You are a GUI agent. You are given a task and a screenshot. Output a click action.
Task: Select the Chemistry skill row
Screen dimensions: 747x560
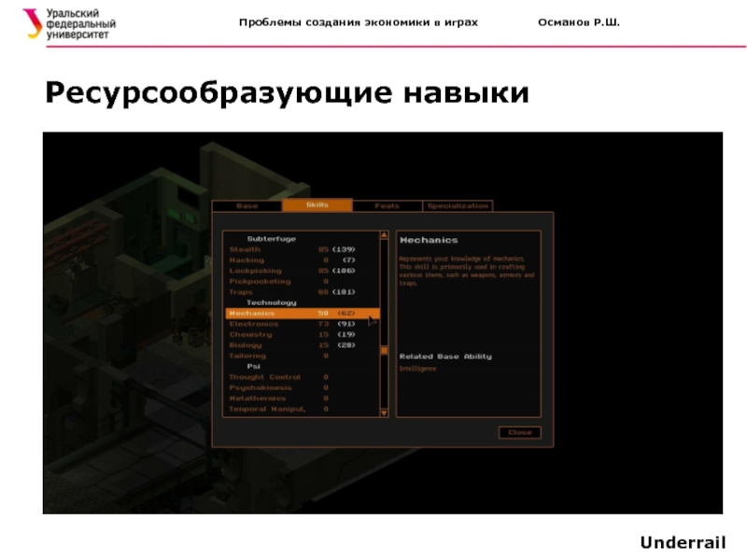[302, 334]
